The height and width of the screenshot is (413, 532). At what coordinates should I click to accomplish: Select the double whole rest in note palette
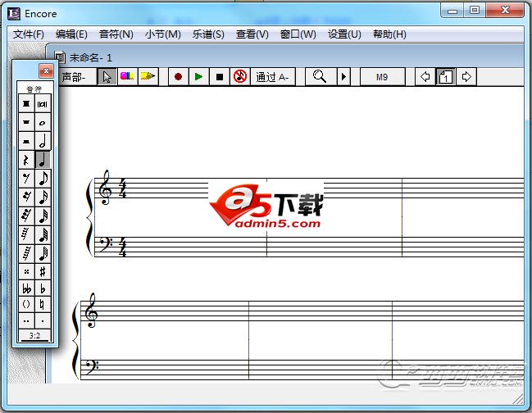point(26,104)
